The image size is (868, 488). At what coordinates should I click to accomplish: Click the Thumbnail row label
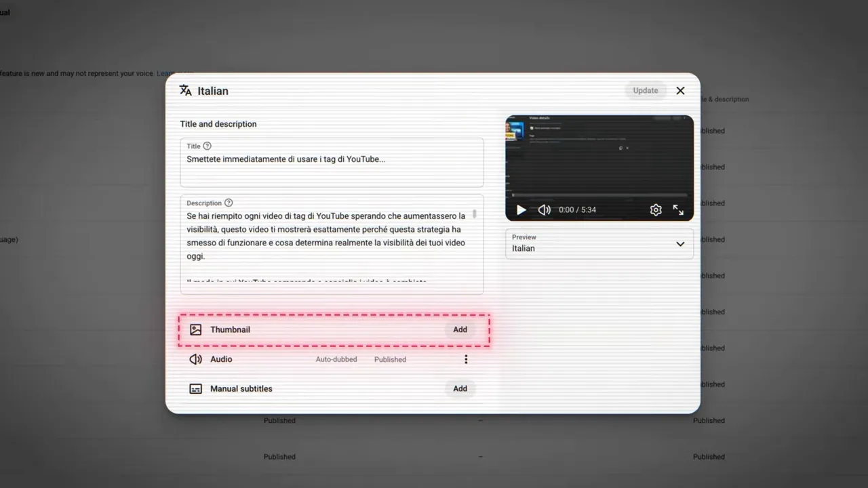pos(230,329)
